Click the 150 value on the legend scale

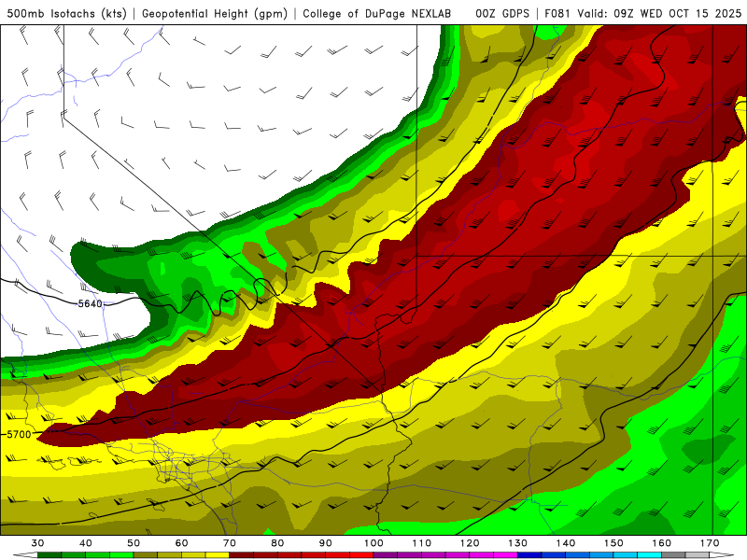(x=613, y=543)
